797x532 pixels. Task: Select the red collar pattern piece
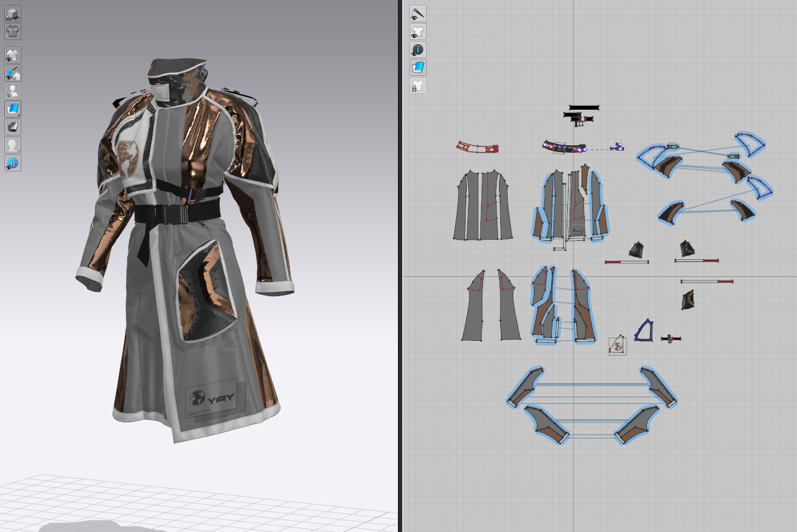pyautogui.click(x=477, y=147)
